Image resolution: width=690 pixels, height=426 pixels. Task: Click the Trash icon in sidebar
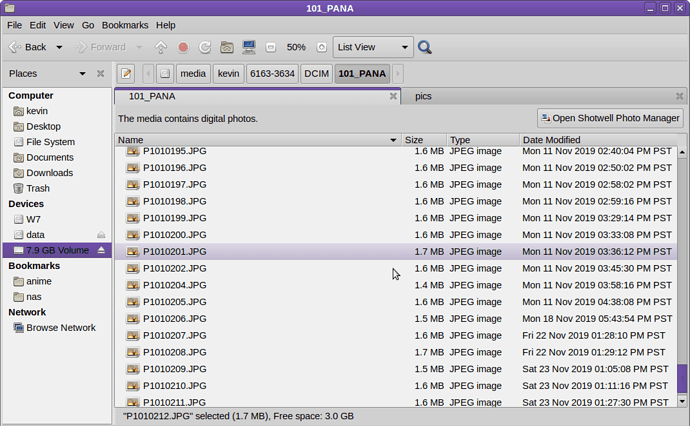18,188
